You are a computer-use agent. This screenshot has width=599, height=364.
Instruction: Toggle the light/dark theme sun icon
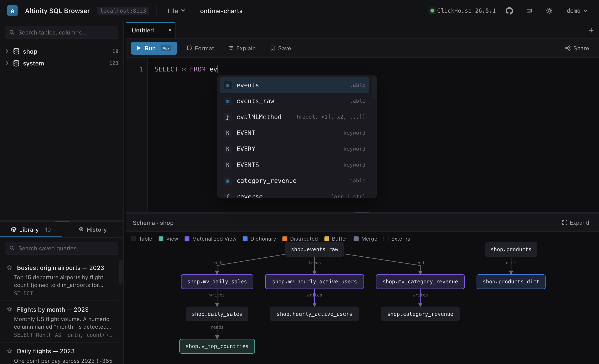[x=549, y=11]
